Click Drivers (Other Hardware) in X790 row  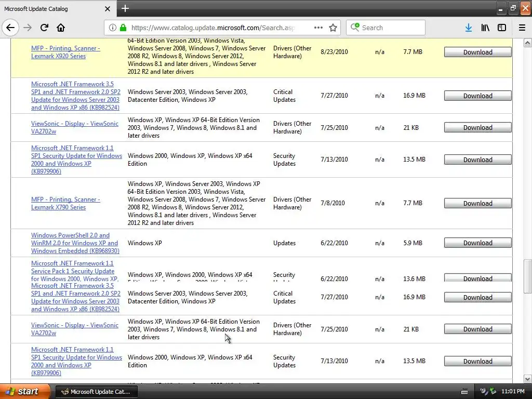292,203
